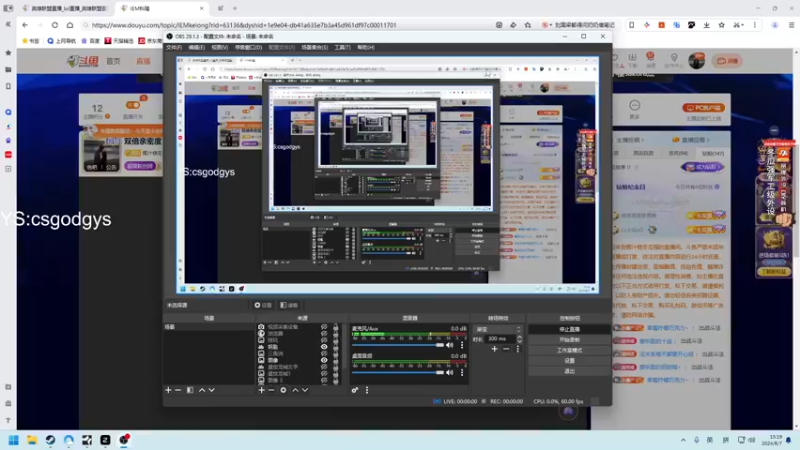Open audio mixer three-dot menu at bottom
The width and height of the screenshot is (800, 450).
367,390
